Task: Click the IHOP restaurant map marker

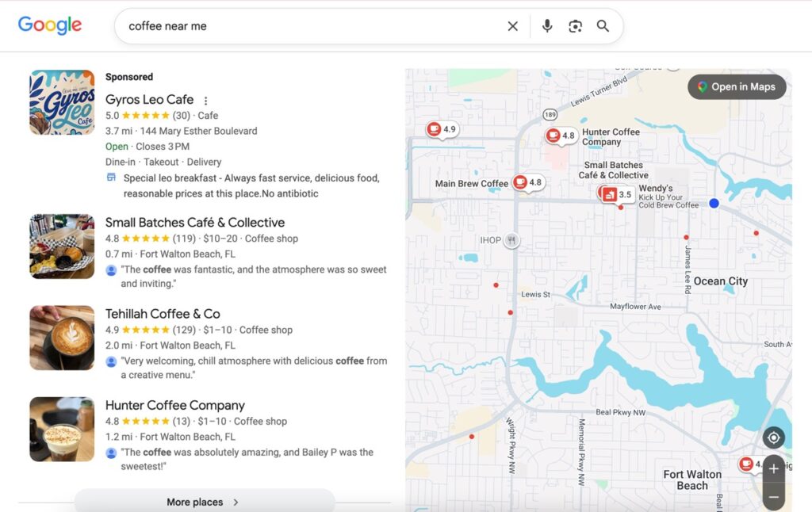Action: point(511,240)
